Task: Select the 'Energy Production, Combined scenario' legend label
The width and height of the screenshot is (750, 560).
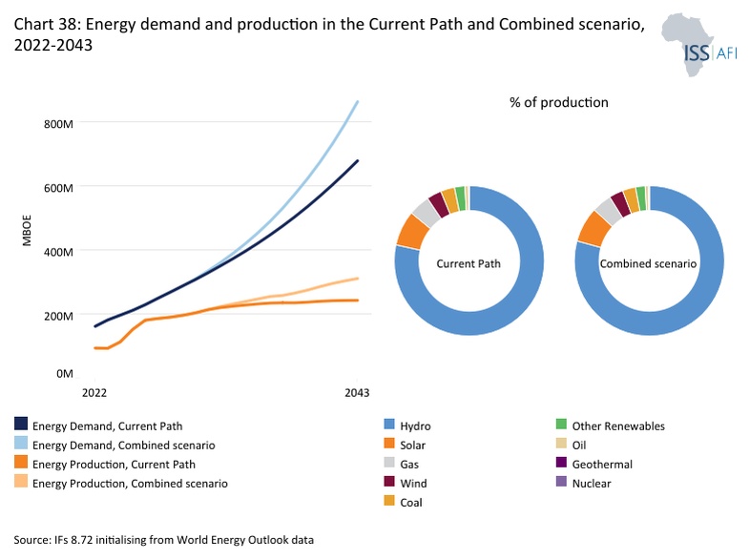Action: 130,484
